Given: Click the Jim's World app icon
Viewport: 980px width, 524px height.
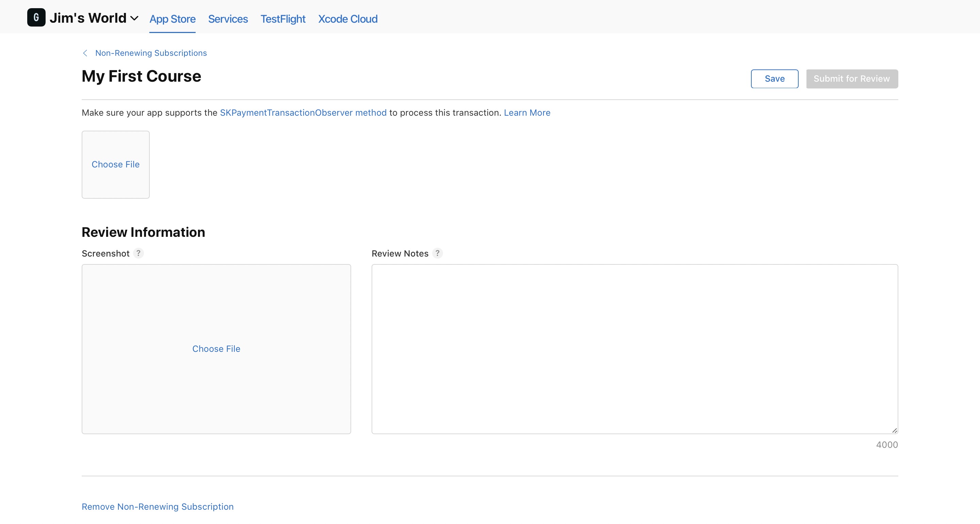Looking at the screenshot, I should pos(36,17).
